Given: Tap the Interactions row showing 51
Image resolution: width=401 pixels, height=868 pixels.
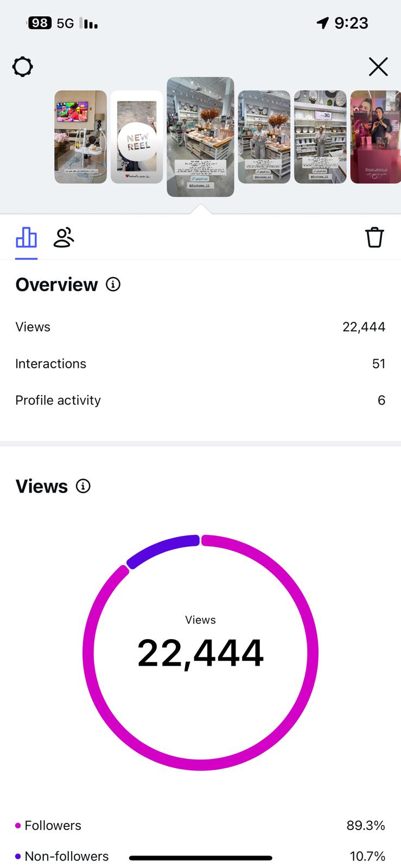Looking at the screenshot, I should (200, 363).
